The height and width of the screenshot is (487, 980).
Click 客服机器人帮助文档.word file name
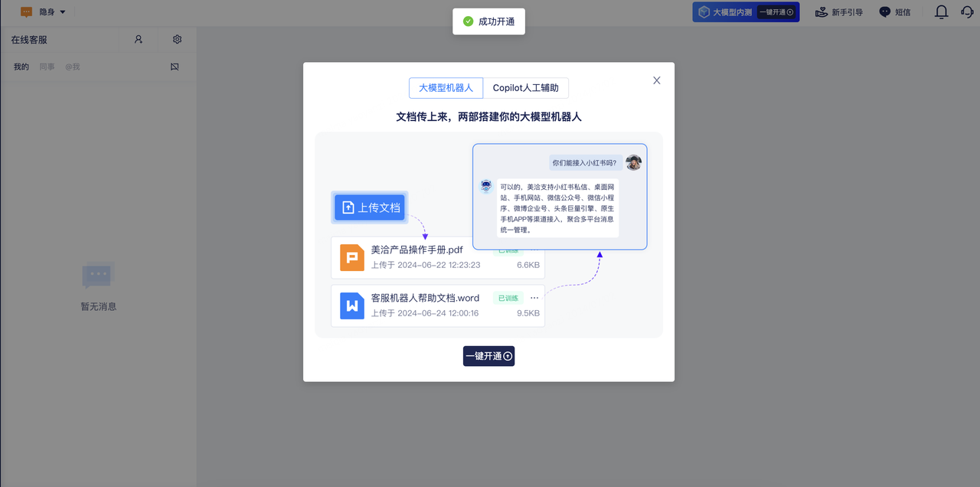point(425,298)
